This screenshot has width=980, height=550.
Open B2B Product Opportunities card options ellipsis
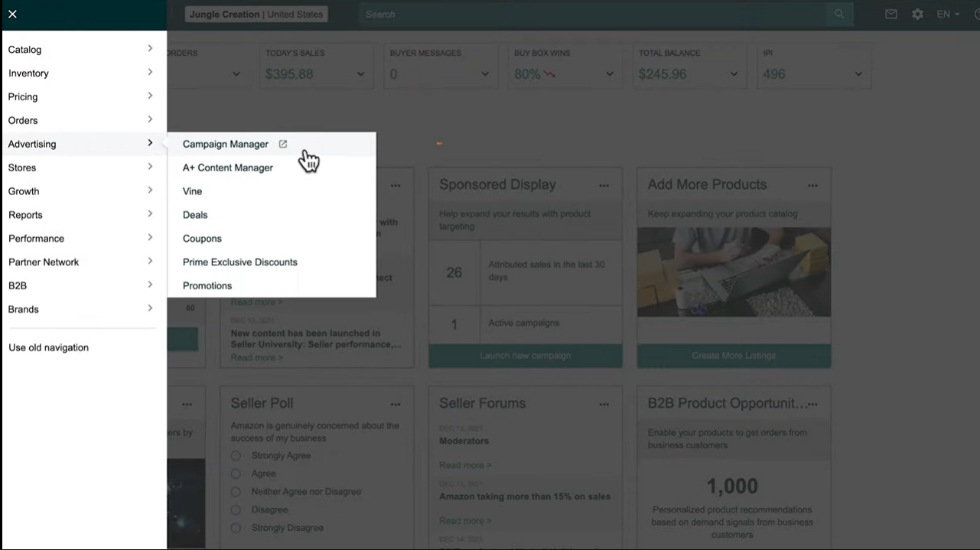tap(812, 405)
